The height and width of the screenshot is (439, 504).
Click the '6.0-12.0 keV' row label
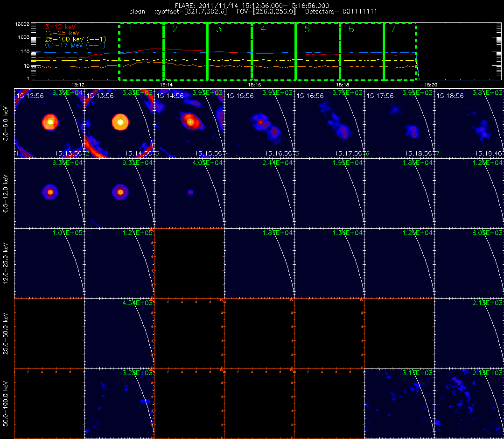[6, 194]
